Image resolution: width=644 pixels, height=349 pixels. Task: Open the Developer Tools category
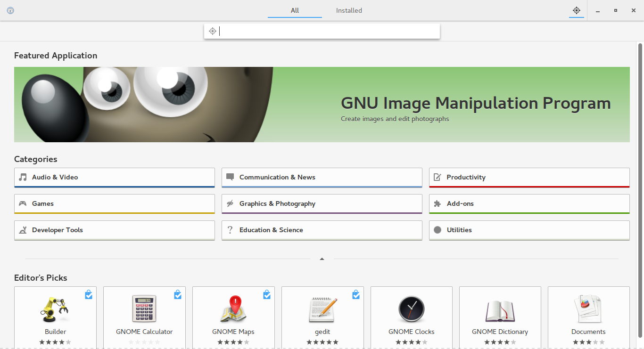click(x=115, y=230)
